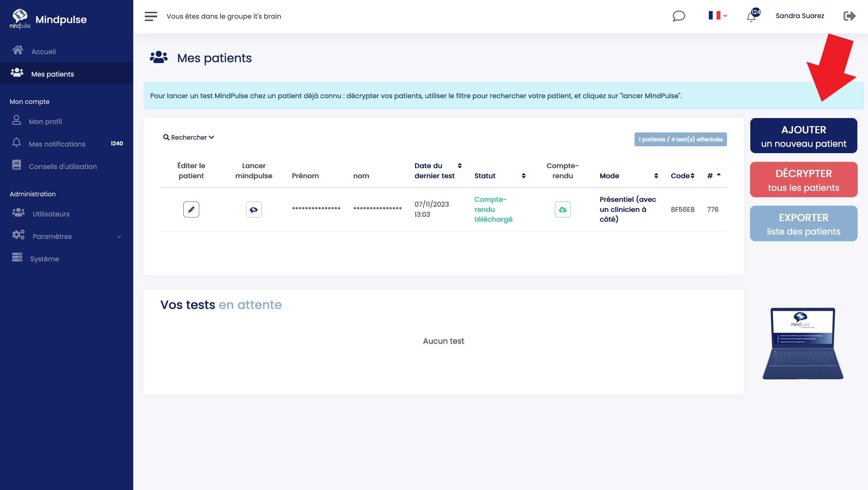Click the server icon for Système
The image size is (868, 490).
[17, 257]
